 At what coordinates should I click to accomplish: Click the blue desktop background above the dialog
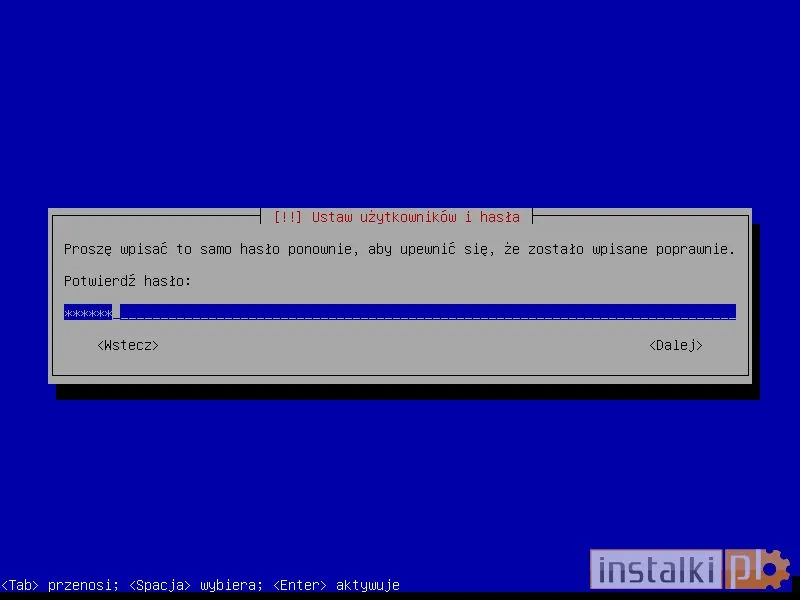pos(400,100)
